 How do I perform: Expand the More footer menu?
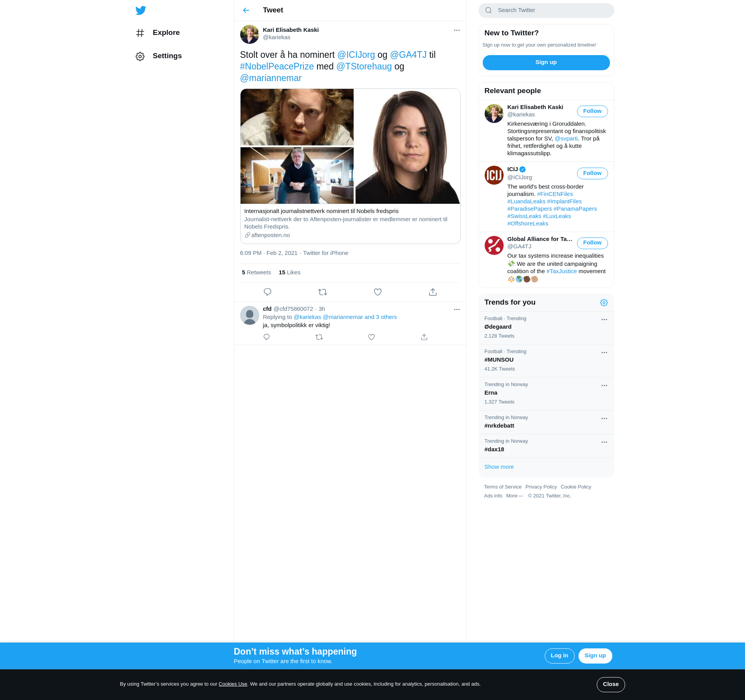[514, 496]
